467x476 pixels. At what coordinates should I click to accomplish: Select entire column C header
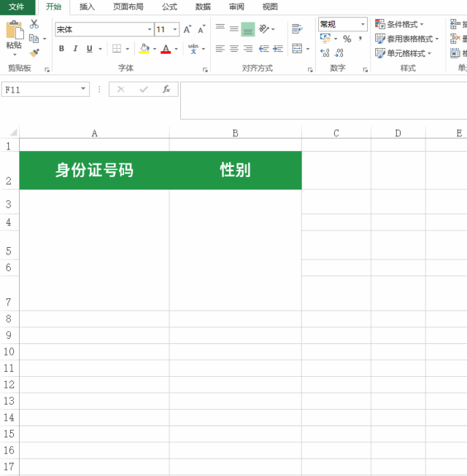[x=336, y=133]
